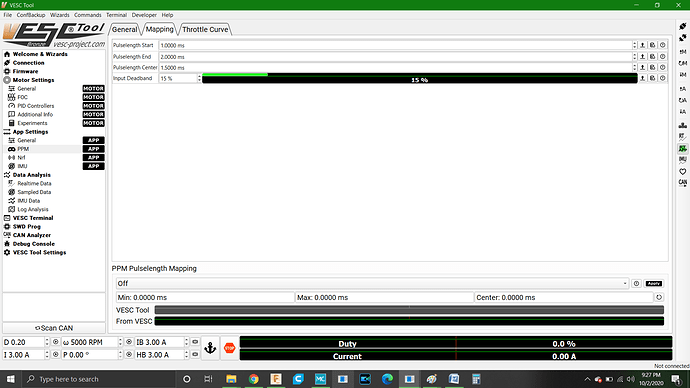Toggle the heart alive-packets icon
The width and height of the screenshot is (690, 388).
point(683,172)
